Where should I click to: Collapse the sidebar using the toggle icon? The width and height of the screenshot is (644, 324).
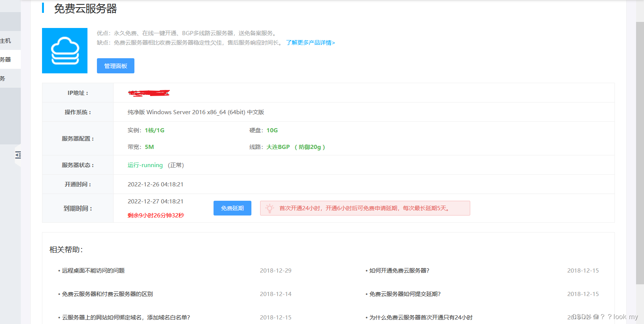(18, 155)
